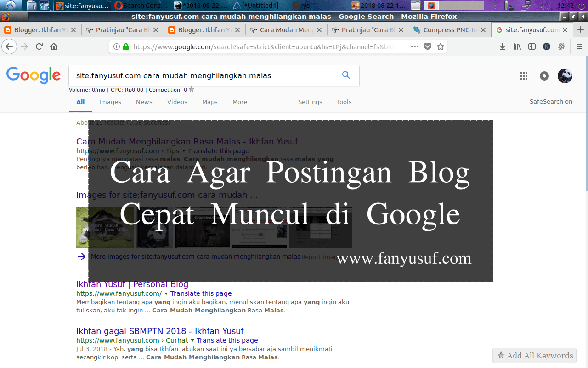The width and height of the screenshot is (588, 368).
Task: Open the Firefox hamburger menu
Action: pos(579,46)
